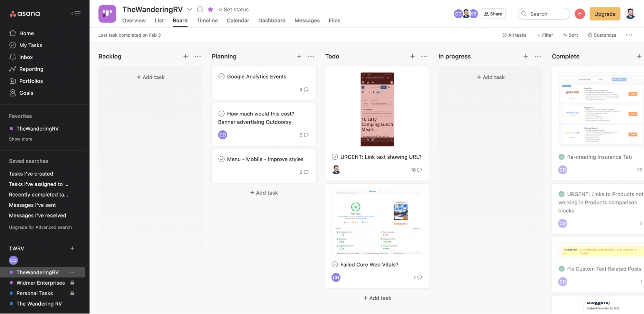Screen dimensions: 644x314
Task: Open the TheWanderingRV project name dropdown
Action: pyautogui.click(x=190, y=9)
